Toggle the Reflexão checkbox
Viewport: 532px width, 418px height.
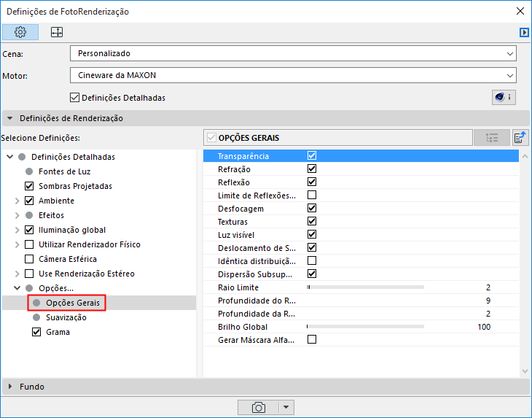pos(312,182)
